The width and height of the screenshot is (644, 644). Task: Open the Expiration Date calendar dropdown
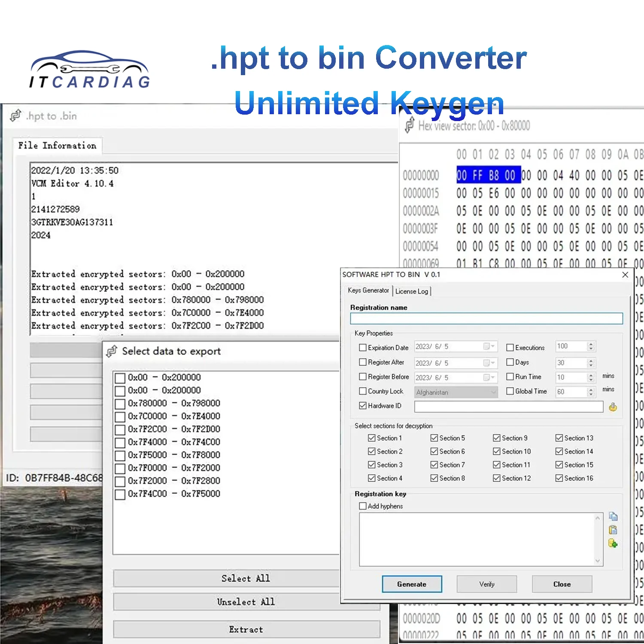(x=489, y=346)
